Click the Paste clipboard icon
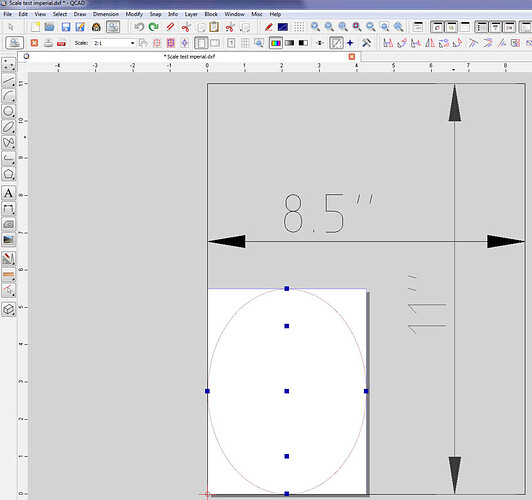 click(x=214, y=27)
